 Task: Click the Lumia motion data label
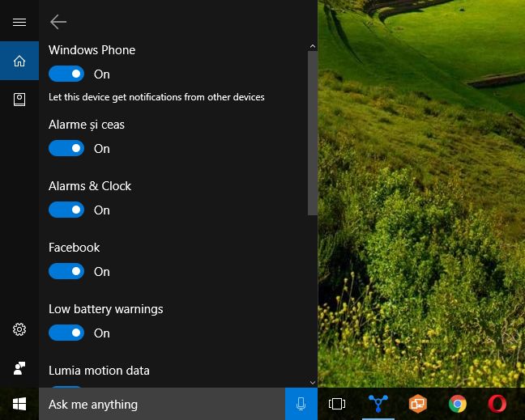click(99, 371)
